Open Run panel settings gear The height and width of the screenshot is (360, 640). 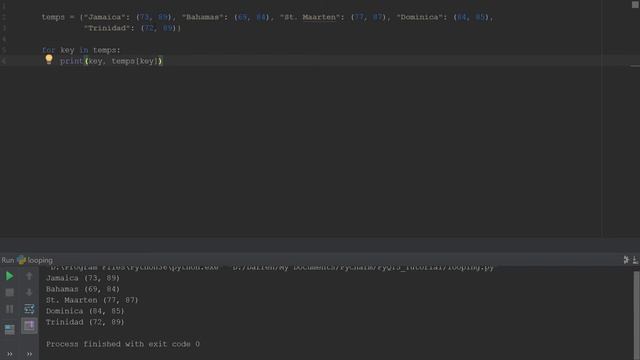[626, 260]
